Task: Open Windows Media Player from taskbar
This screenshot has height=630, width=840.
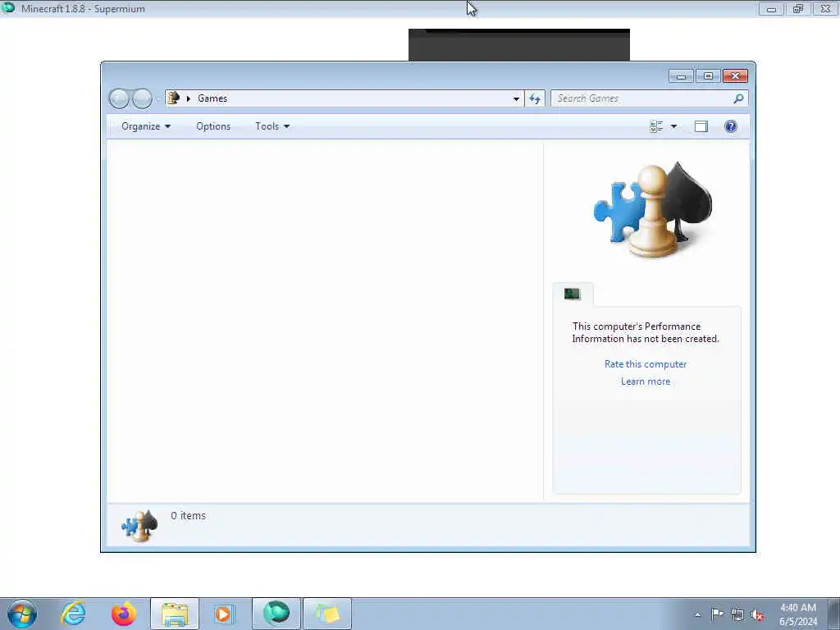Action: coord(225,614)
